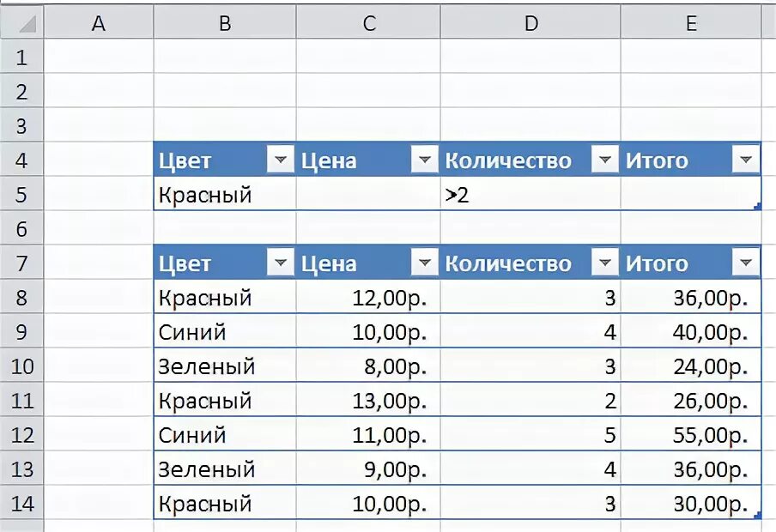Open the Цена filter dropdown in row 7
776x532 pixels.
click(x=425, y=263)
